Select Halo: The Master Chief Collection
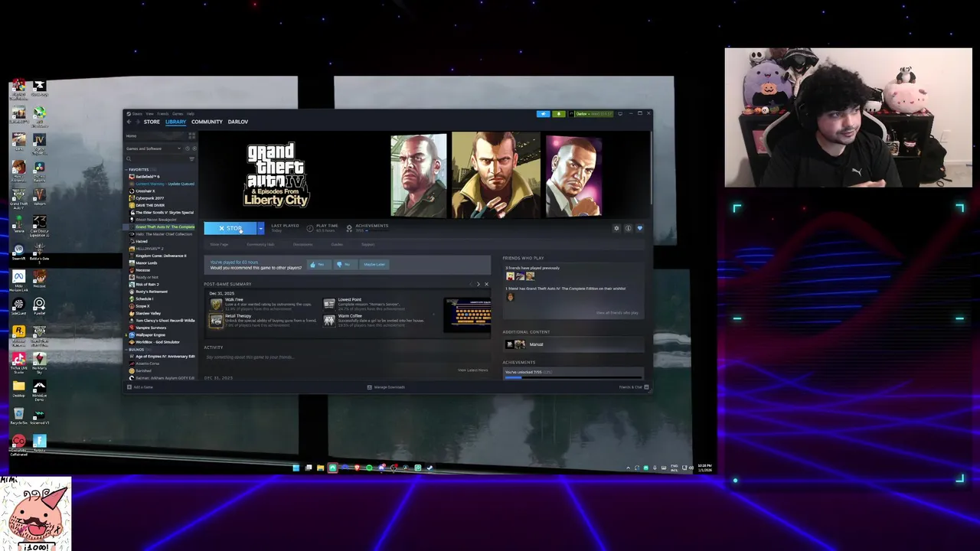The height and width of the screenshot is (551, 980). [x=162, y=234]
